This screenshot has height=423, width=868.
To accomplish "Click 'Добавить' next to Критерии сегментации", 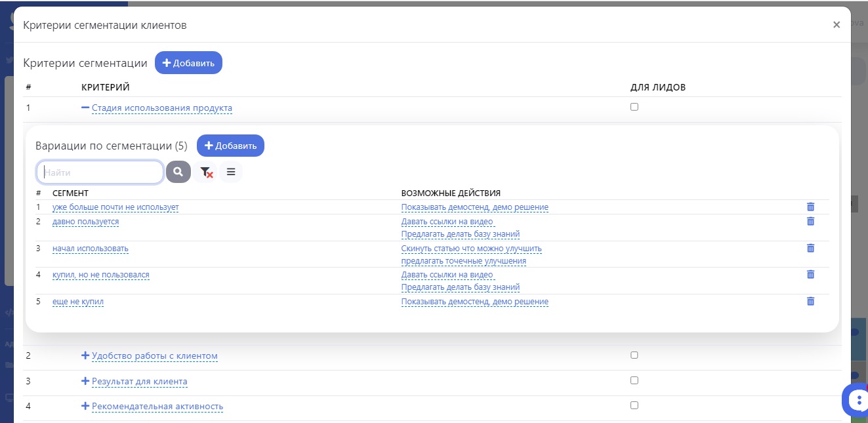I will 188,63.
